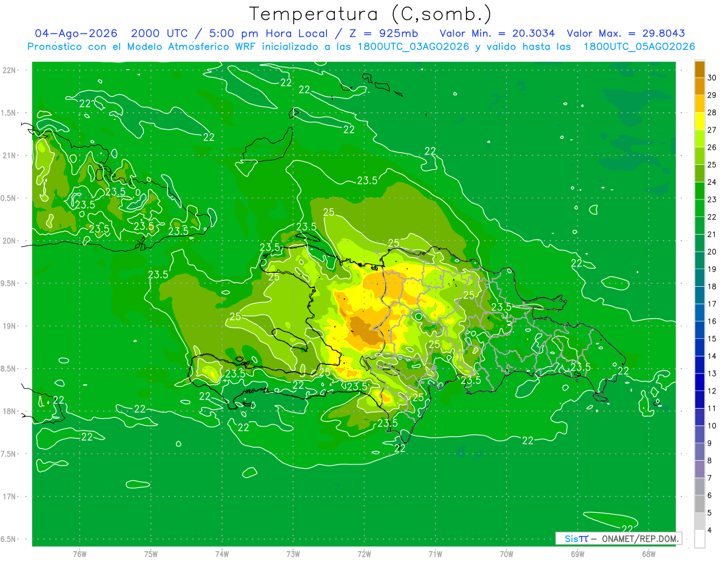The height and width of the screenshot is (562, 728).
Task: Click the '74W' longitude axis label
Action: click(222, 554)
